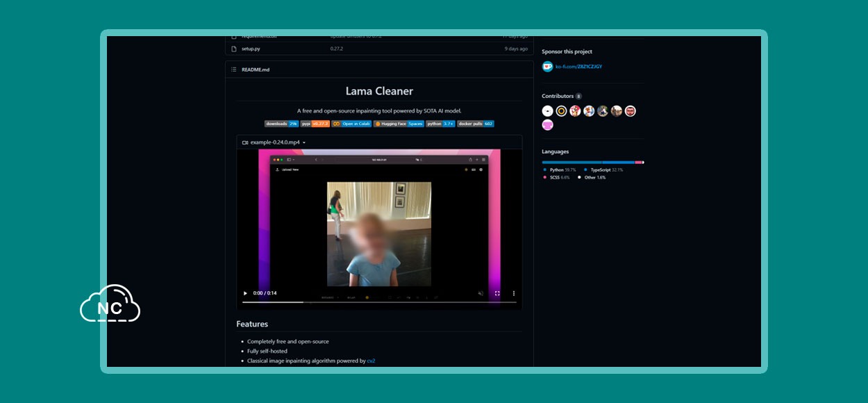Open the downloads 29k badge

pyautogui.click(x=282, y=124)
